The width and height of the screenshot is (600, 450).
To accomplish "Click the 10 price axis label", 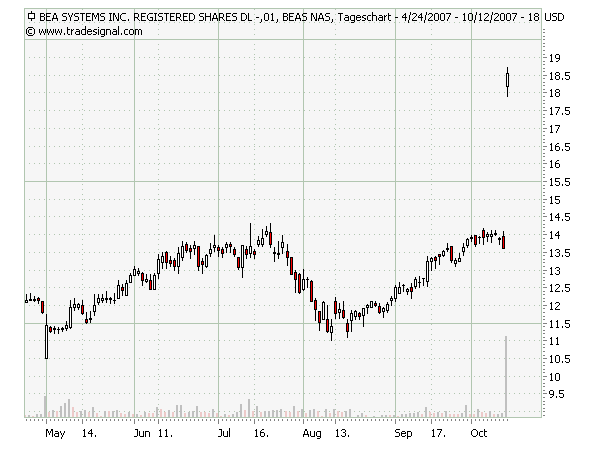I will point(554,377).
